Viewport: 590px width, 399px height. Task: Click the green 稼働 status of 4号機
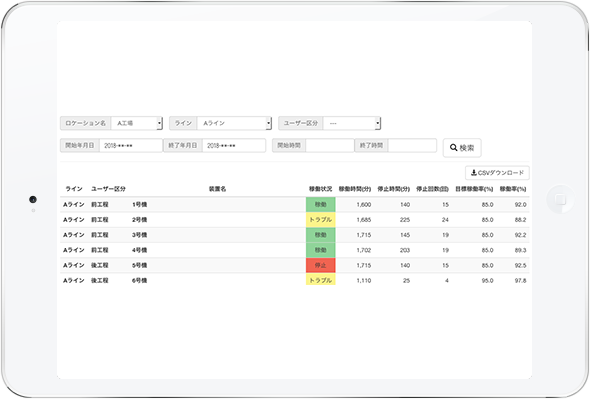(321, 250)
